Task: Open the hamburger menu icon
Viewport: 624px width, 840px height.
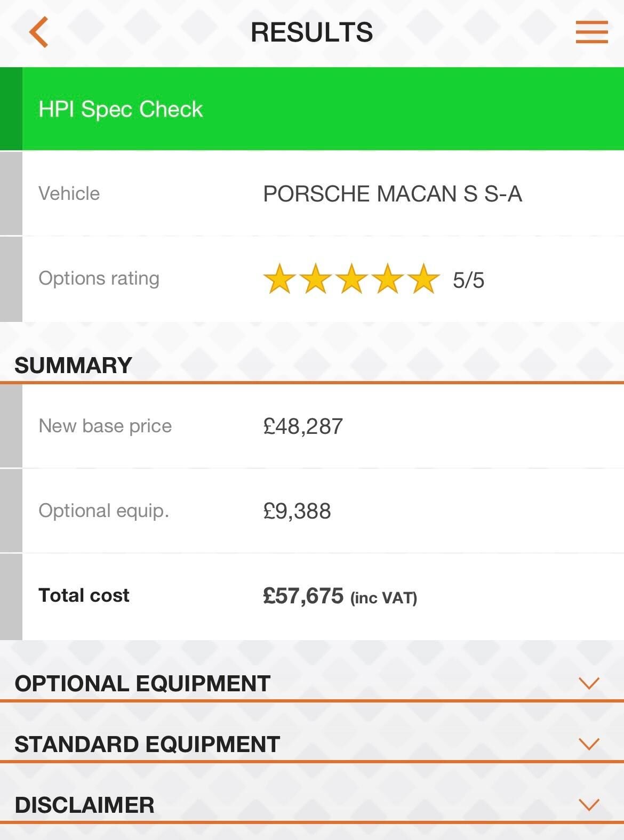Action: pos(591,32)
